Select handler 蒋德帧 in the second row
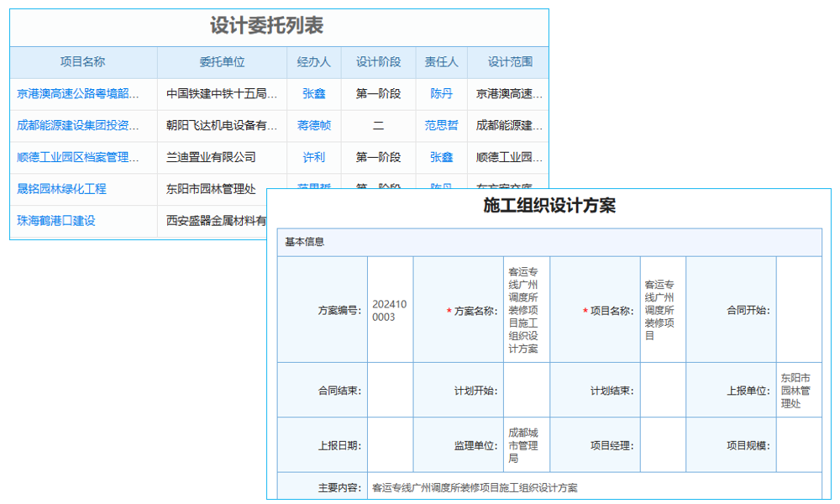The image size is (840, 504). (x=313, y=125)
